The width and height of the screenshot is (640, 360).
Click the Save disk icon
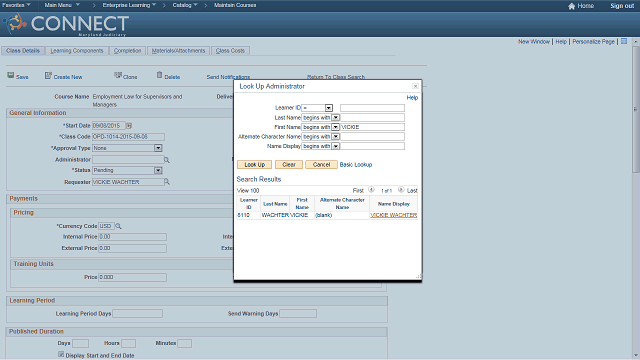11,76
